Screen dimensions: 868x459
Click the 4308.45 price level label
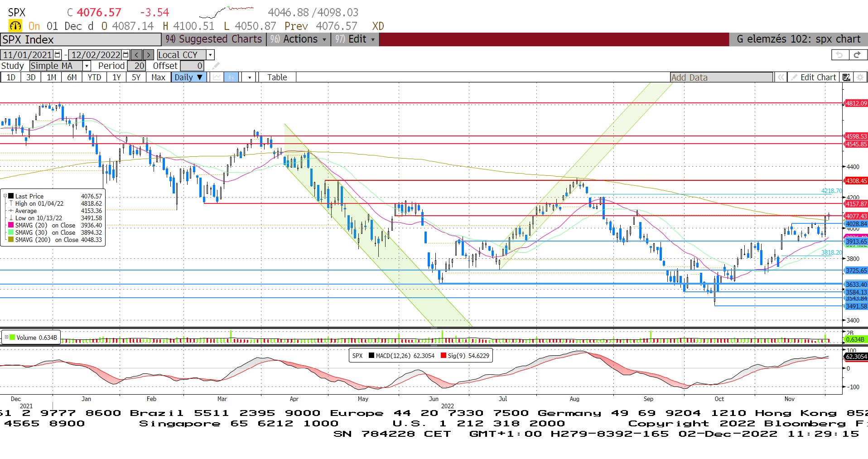pos(856,181)
